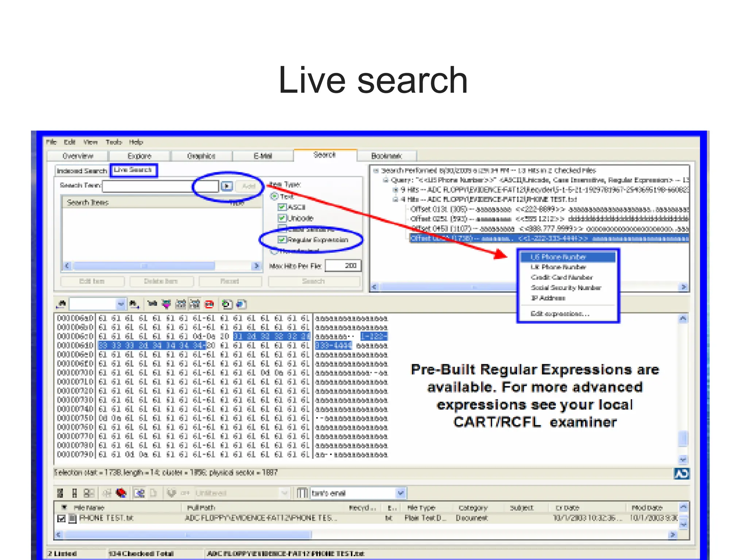Click the four-squares icon in the file list toolbar

pos(89,493)
